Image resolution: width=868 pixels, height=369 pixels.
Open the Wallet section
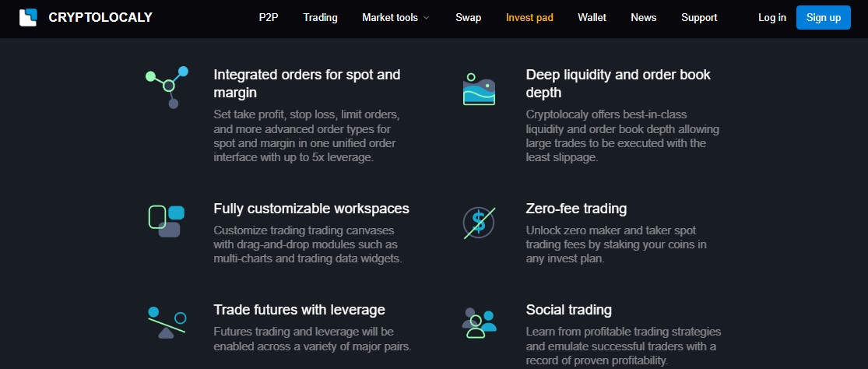point(592,17)
